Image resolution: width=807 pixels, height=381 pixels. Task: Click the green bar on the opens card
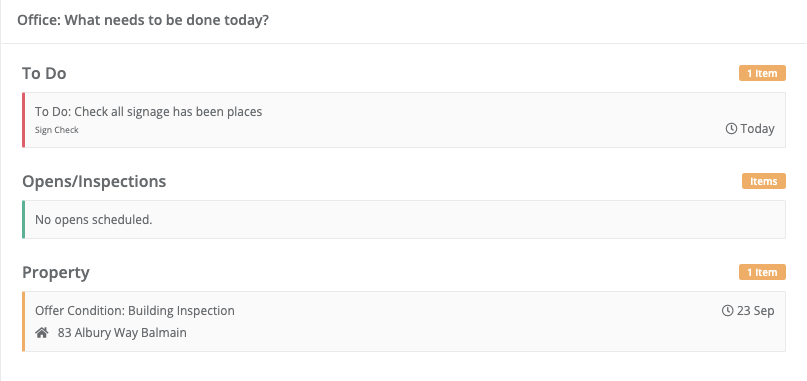[23, 219]
